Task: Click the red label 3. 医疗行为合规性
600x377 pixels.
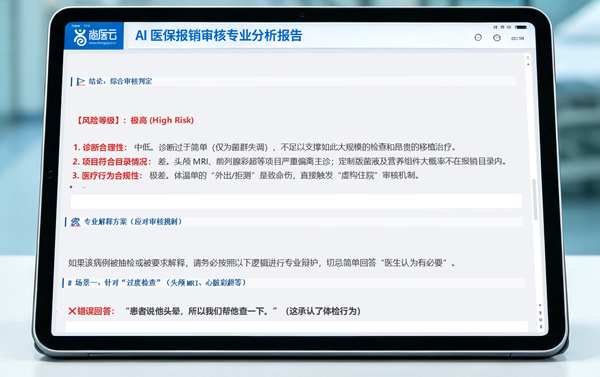Action: [x=107, y=176]
